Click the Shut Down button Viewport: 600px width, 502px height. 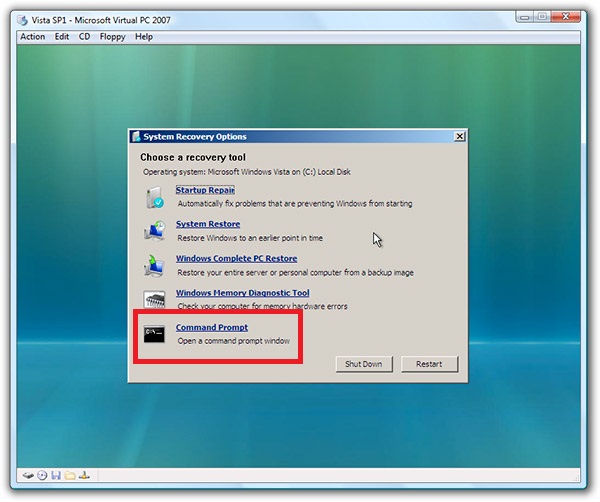click(364, 364)
